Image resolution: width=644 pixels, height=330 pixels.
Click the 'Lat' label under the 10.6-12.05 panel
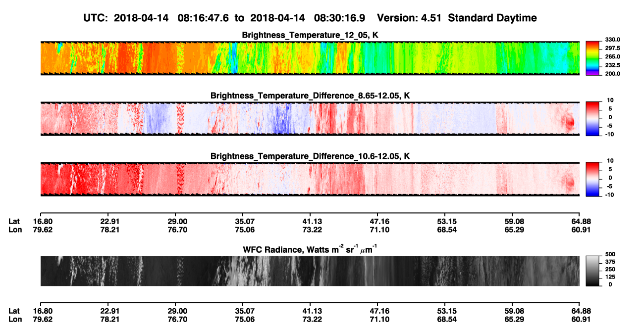pyautogui.click(x=14, y=221)
